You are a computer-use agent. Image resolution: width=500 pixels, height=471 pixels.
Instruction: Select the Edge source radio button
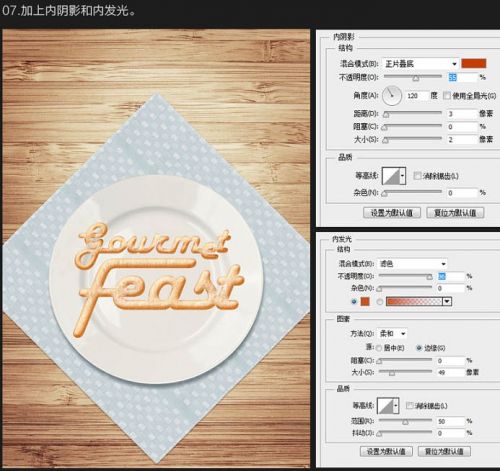(419, 348)
